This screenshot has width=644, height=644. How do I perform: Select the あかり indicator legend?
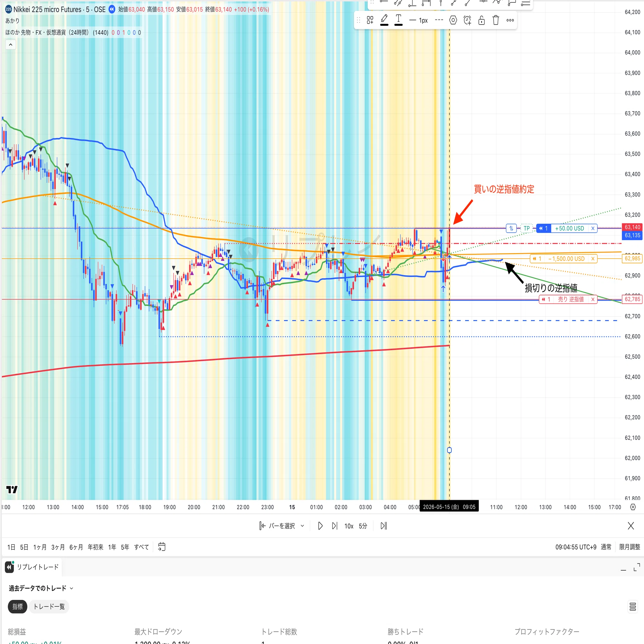click(x=12, y=21)
